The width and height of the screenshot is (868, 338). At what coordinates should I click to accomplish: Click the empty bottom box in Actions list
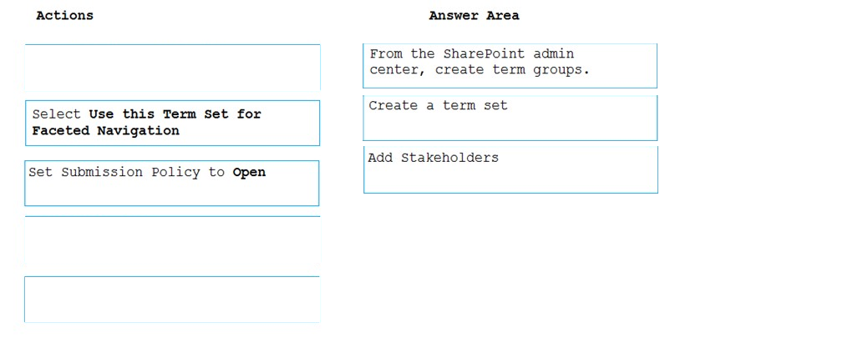click(172, 300)
